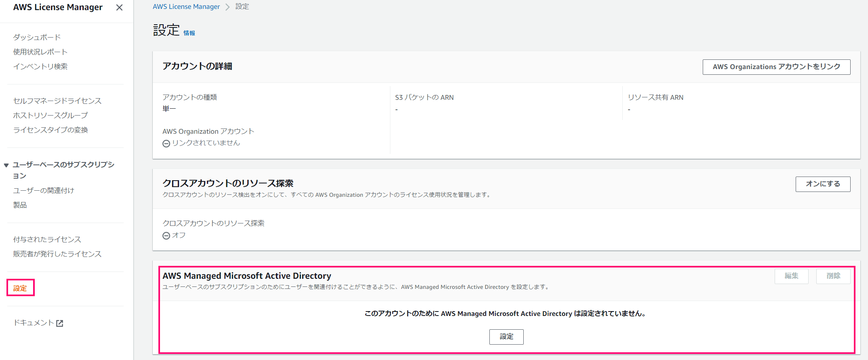This screenshot has width=868, height=360.
Task: Click the 情報 link beside 設定 heading
Action: tap(189, 33)
